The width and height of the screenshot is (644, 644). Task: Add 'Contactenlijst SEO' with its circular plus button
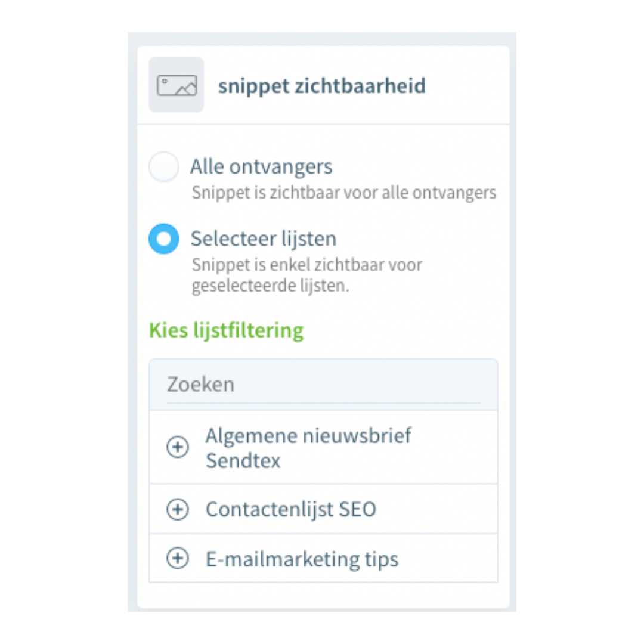pos(177,509)
